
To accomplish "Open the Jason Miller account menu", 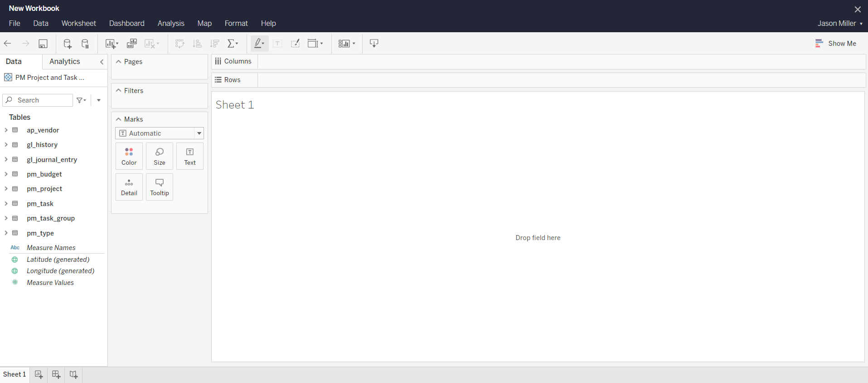I will [840, 23].
